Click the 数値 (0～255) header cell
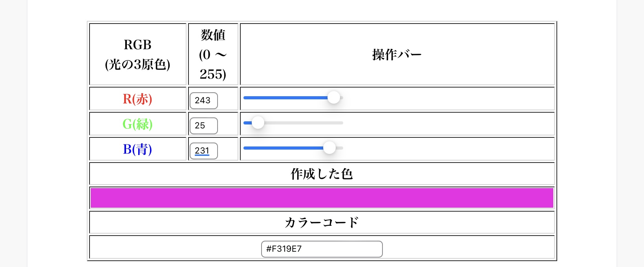The height and width of the screenshot is (267, 644). (213, 54)
